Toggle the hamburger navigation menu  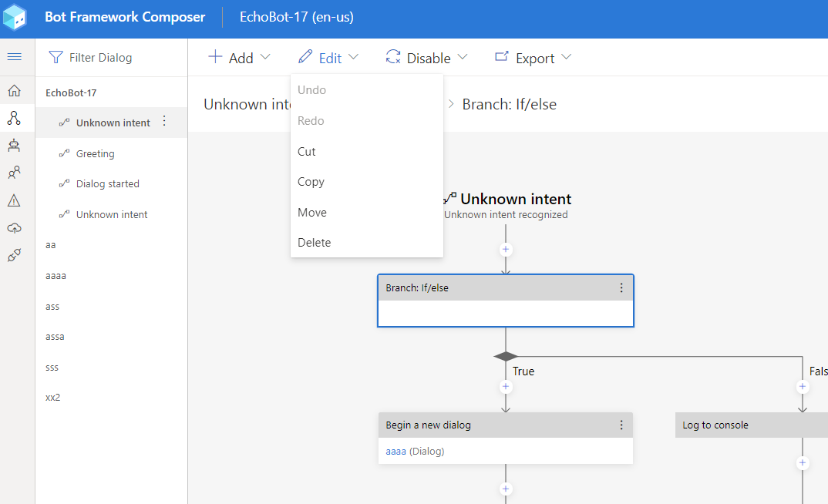pos(14,56)
